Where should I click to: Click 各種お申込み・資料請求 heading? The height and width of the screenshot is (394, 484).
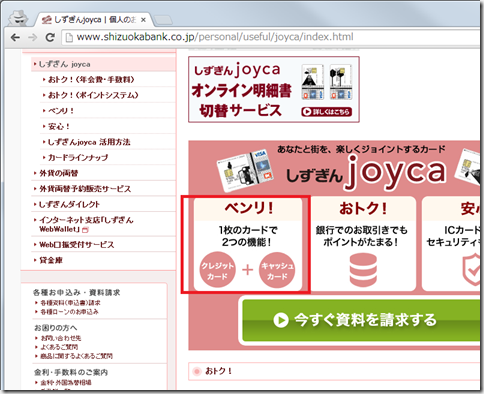77,293
